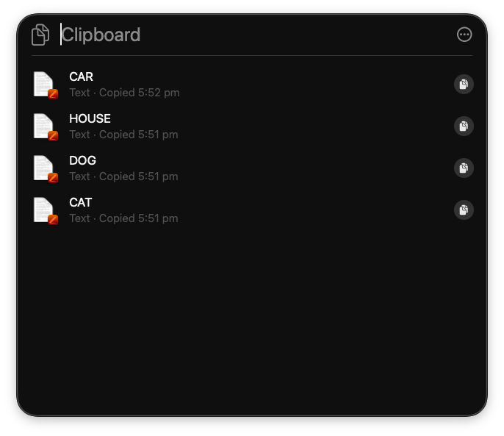Viewport: 504px width, 436px height.
Task: Click the CAR text file icon
Action: coord(44,85)
